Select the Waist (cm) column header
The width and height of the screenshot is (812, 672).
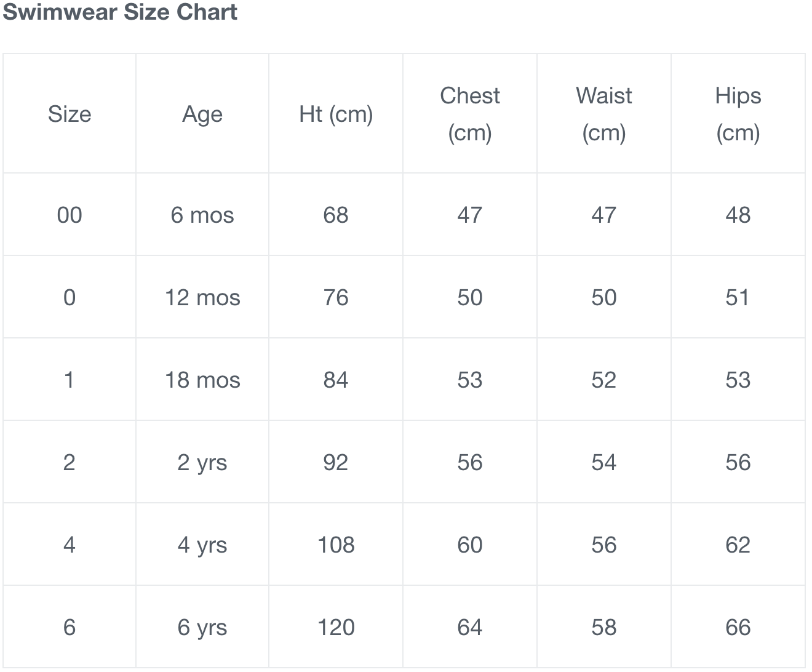point(604,114)
